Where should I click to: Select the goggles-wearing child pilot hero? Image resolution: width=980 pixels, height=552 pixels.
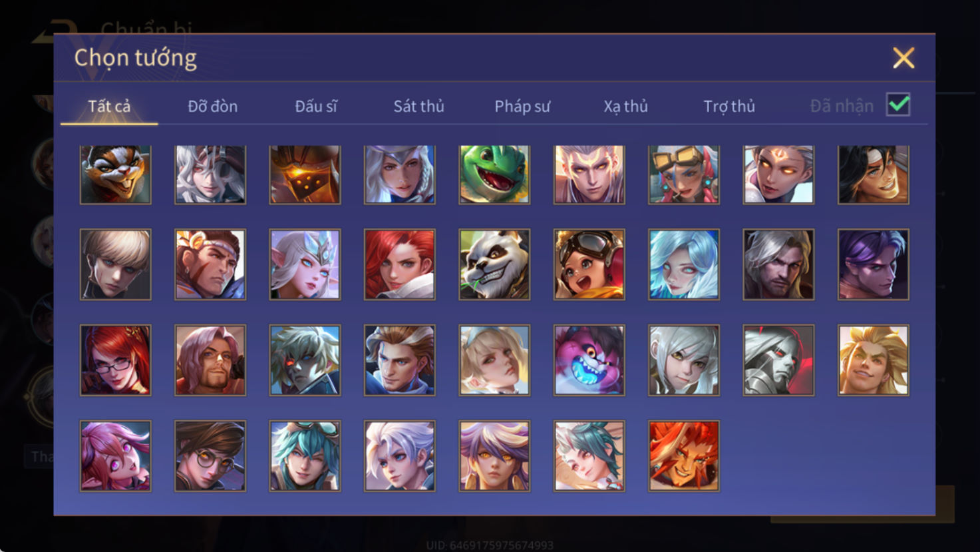[589, 264]
